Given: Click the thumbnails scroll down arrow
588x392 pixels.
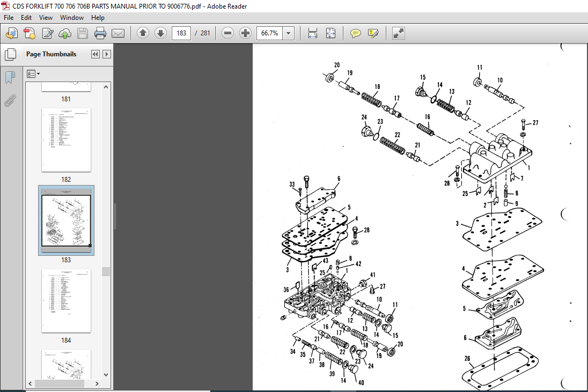Looking at the screenshot, I should coord(106,374).
